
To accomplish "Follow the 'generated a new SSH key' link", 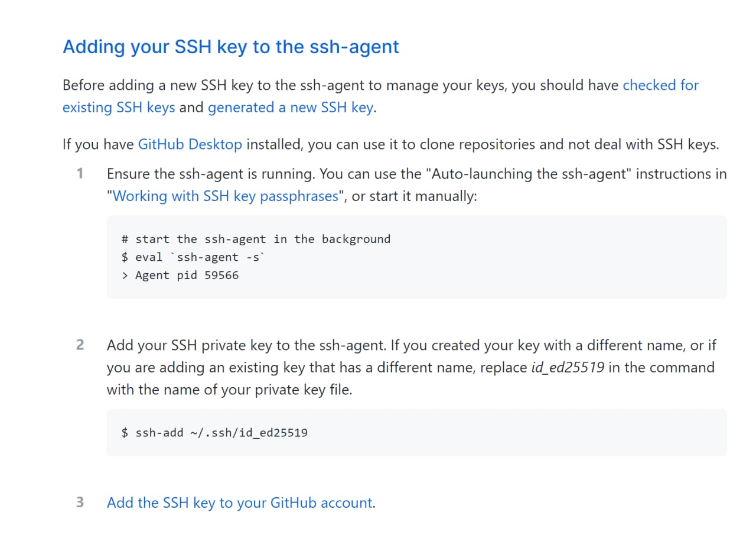I will (x=291, y=108).
